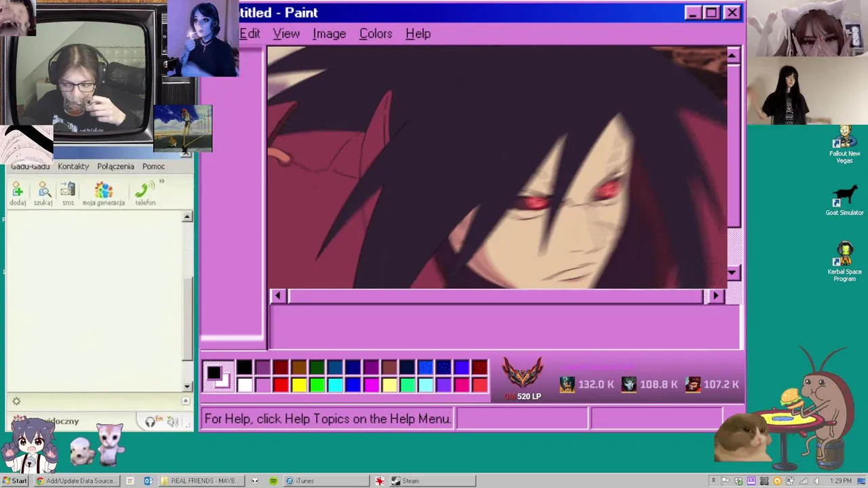Select the white color swatch in Paint palette
868x488 pixels.
245,385
